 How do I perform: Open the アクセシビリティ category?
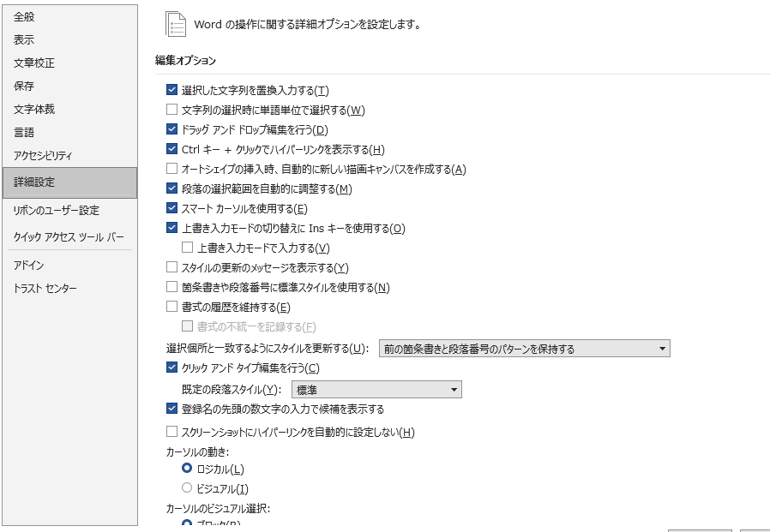tap(43, 156)
